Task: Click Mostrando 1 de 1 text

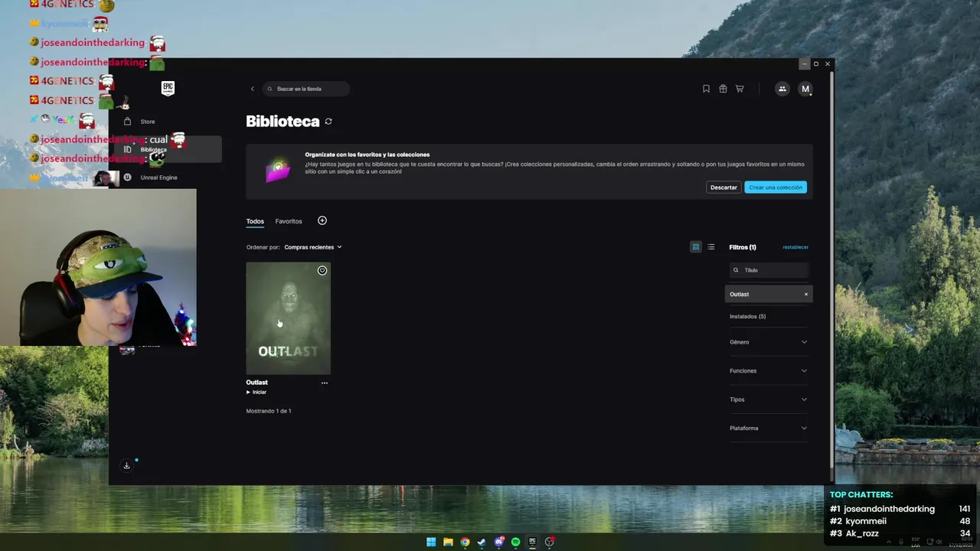Action: point(269,411)
